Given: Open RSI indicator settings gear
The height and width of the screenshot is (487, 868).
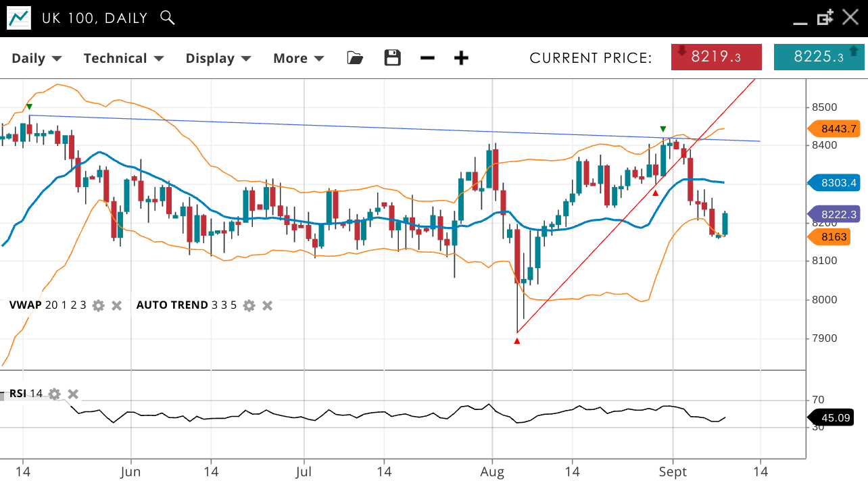Looking at the screenshot, I should coord(55,394).
